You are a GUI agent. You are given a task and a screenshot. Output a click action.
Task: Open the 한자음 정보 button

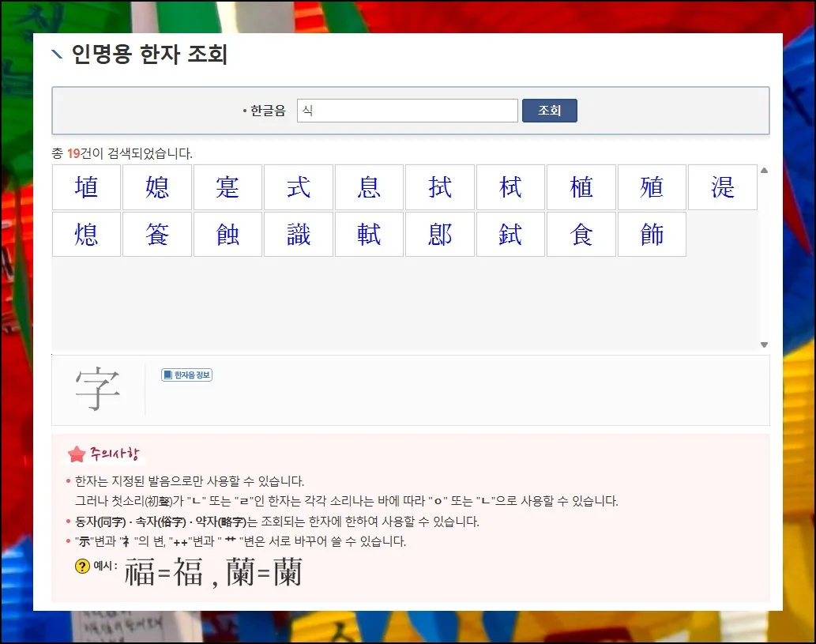click(x=186, y=375)
